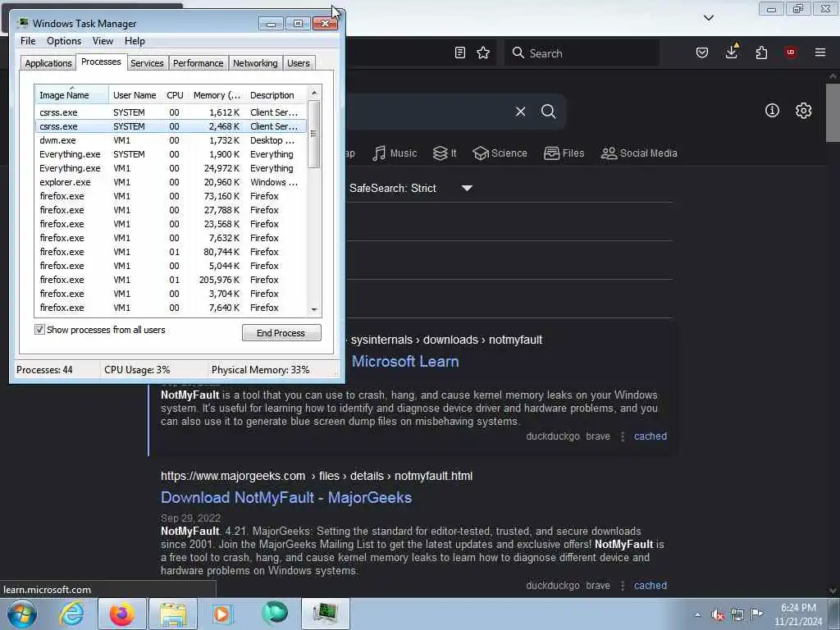Click Task Manager taskbar button
The height and width of the screenshot is (630, 840).
click(x=325, y=614)
